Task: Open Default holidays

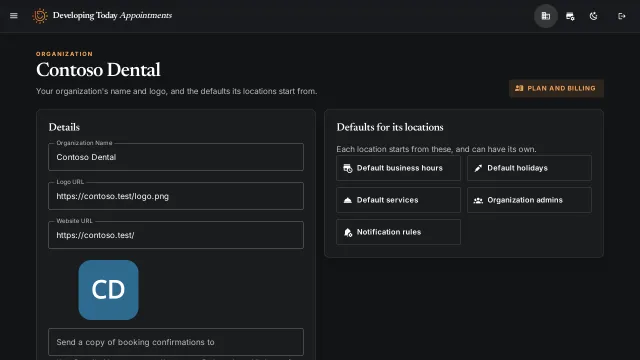Action: pyautogui.click(x=529, y=168)
